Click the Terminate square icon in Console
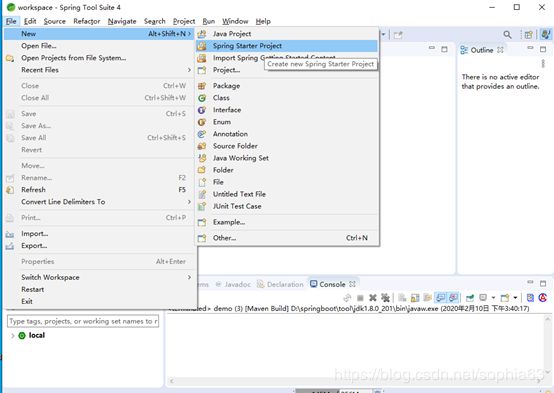The height and width of the screenshot is (393, 554). tap(360, 298)
